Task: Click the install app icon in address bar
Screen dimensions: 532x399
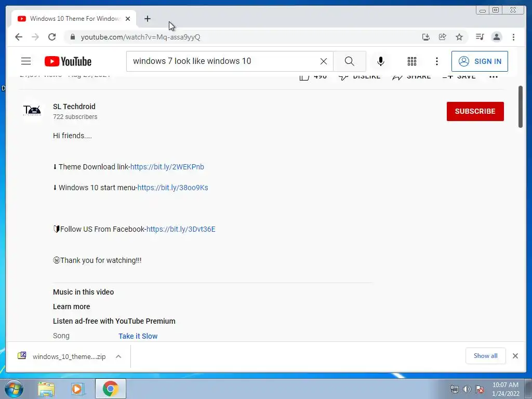Action: [426, 37]
